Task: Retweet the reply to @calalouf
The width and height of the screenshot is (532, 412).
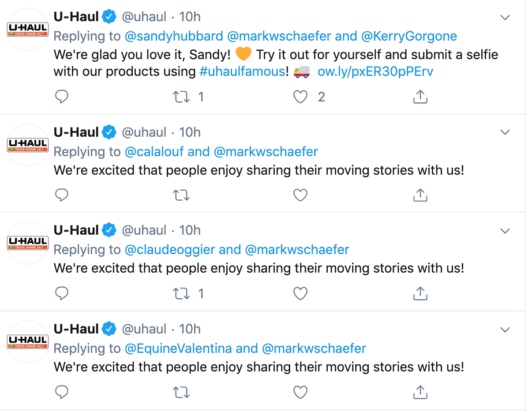Action: pyautogui.click(x=181, y=195)
